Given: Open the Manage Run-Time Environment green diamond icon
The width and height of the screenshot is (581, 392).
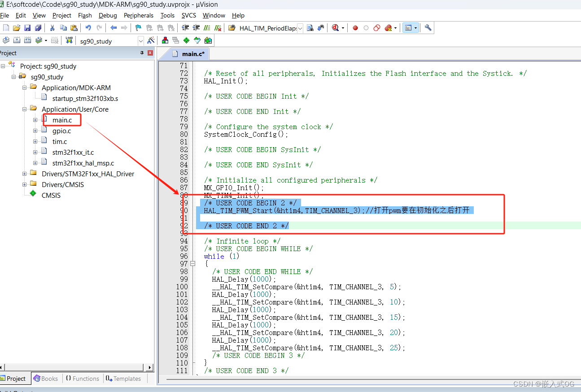Looking at the screenshot, I should pos(187,40).
